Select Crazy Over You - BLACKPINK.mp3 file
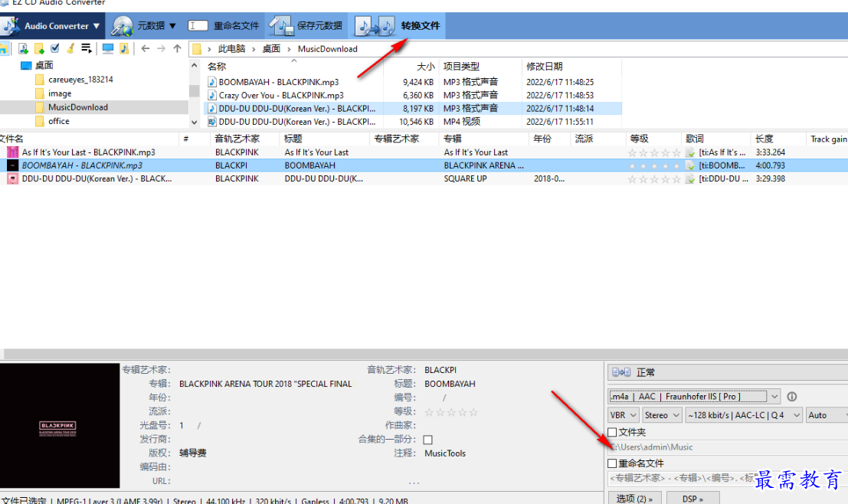 click(x=280, y=95)
